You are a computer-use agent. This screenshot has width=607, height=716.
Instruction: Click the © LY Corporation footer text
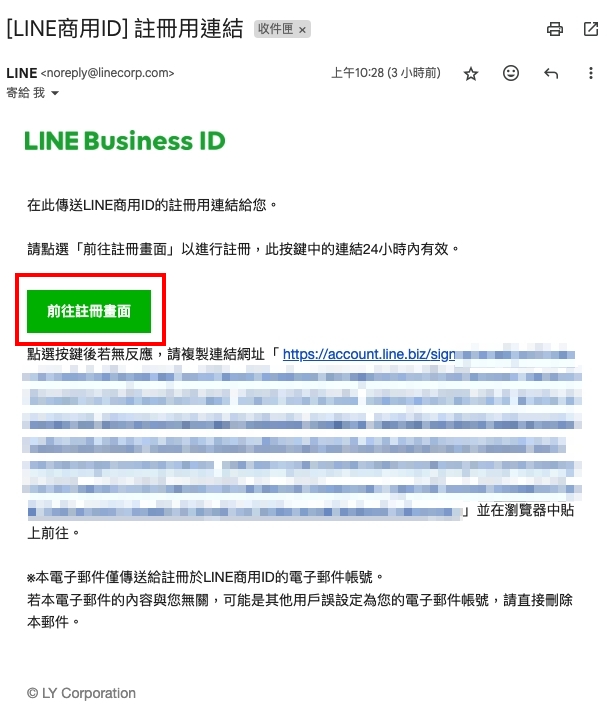[x=81, y=693]
